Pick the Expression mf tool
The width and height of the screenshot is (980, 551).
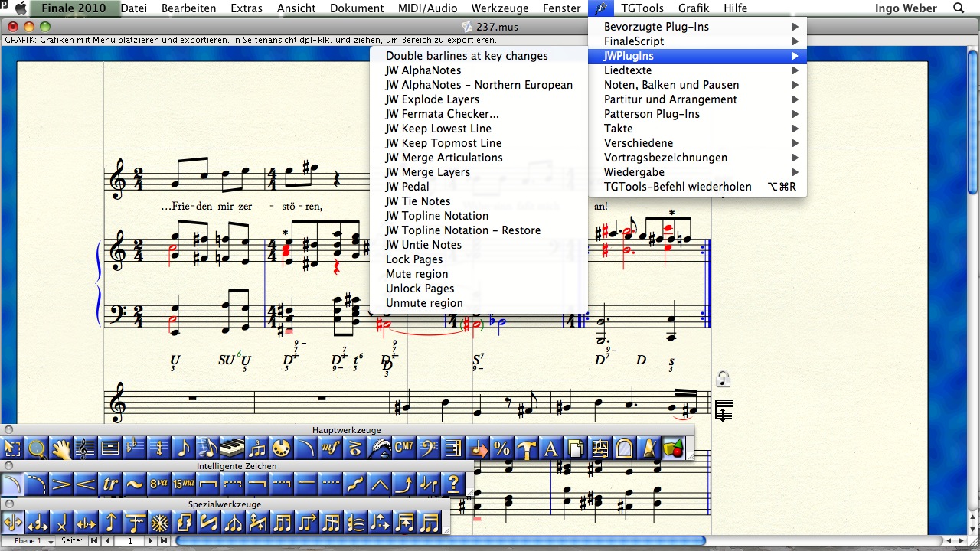330,448
